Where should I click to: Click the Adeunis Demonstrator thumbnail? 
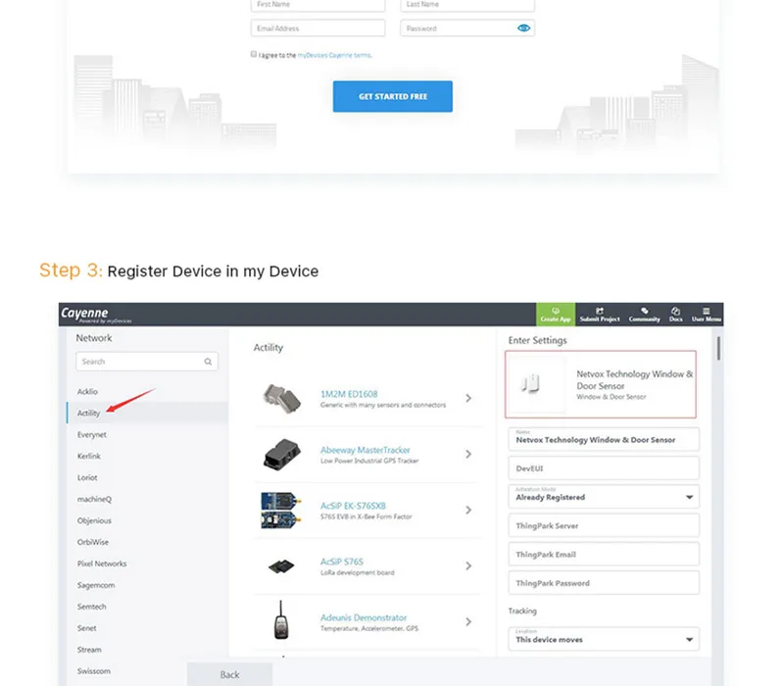[x=281, y=620]
